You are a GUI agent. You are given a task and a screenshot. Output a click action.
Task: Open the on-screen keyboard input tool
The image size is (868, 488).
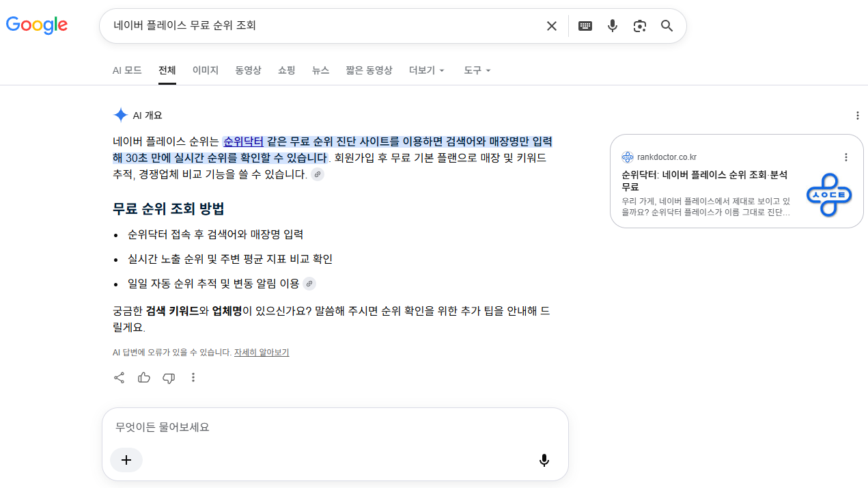tap(585, 26)
